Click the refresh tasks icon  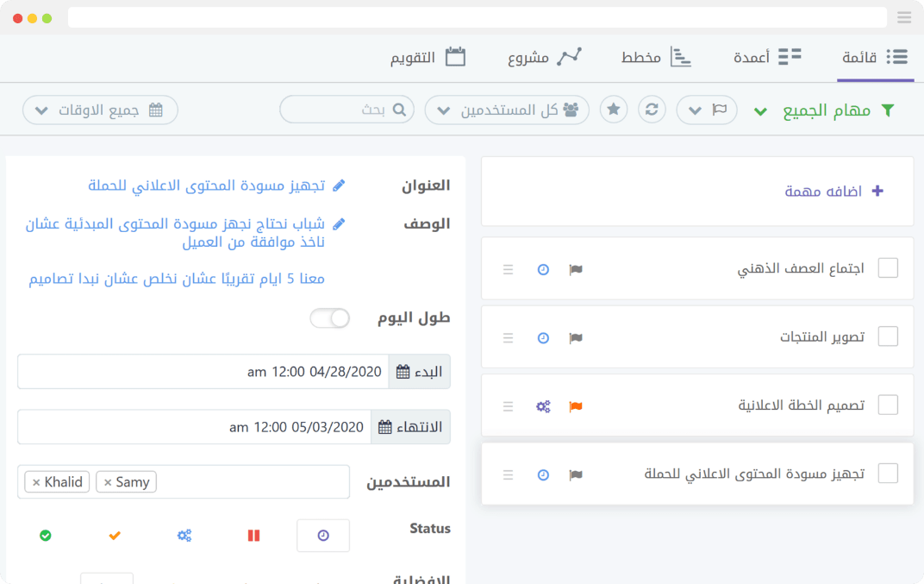(652, 110)
